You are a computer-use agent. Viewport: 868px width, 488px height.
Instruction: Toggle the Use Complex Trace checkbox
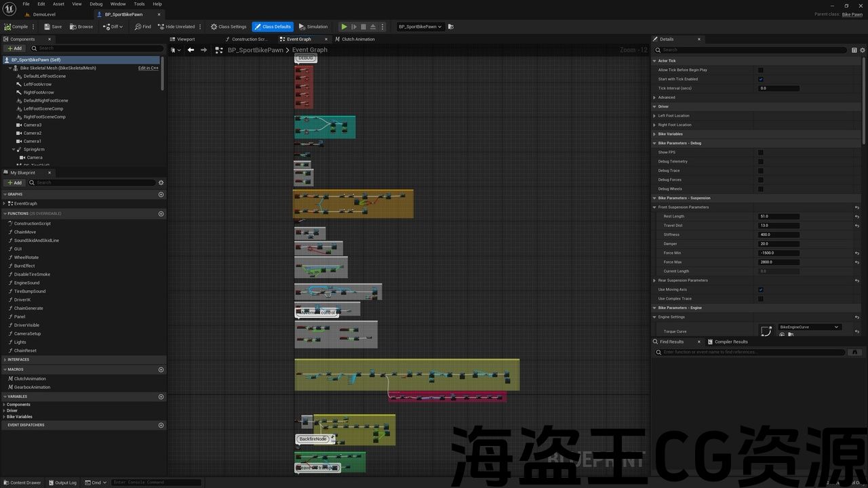pyautogui.click(x=760, y=299)
